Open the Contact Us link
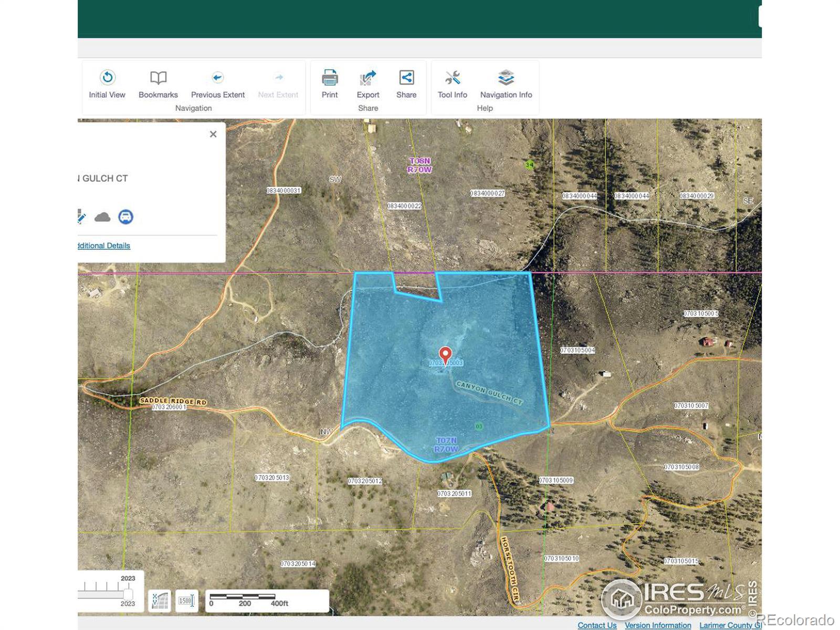The image size is (840, 630). click(597, 625)
